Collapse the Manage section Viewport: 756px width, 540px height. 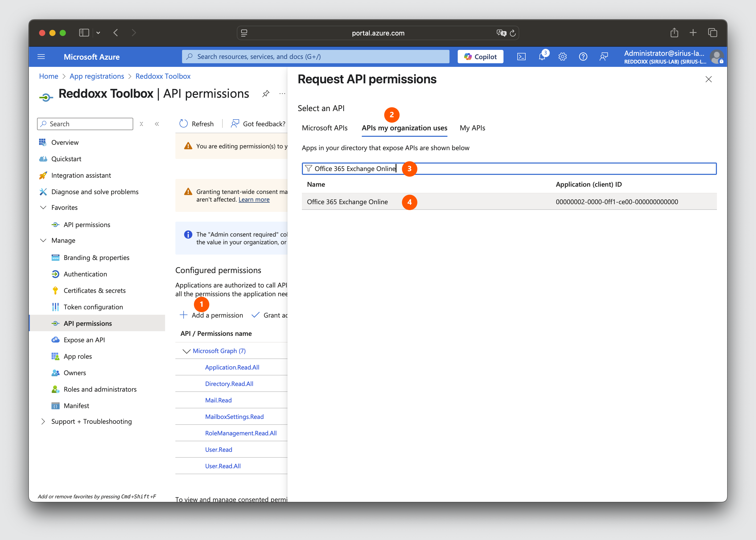43,240
